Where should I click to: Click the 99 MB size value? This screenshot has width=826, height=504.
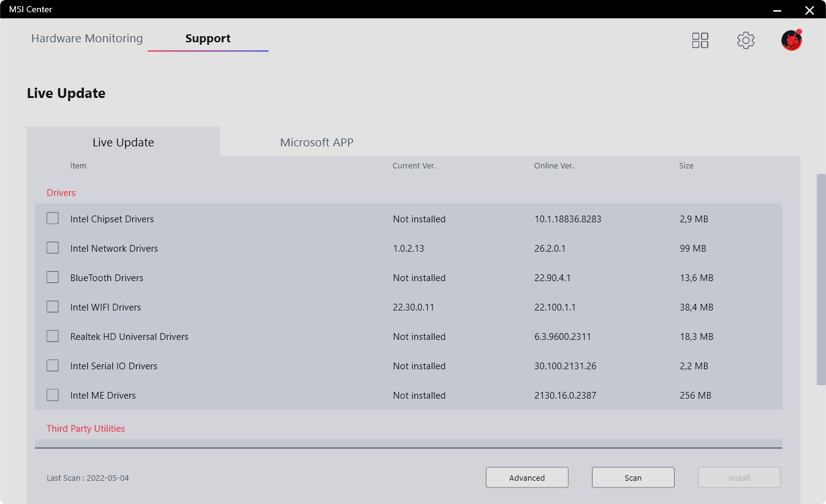693,249
